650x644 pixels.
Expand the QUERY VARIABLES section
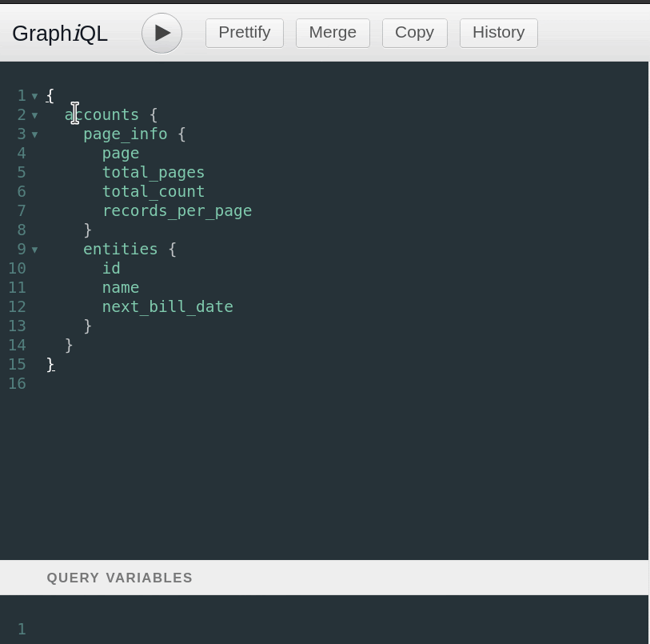[x=118, y=577]
